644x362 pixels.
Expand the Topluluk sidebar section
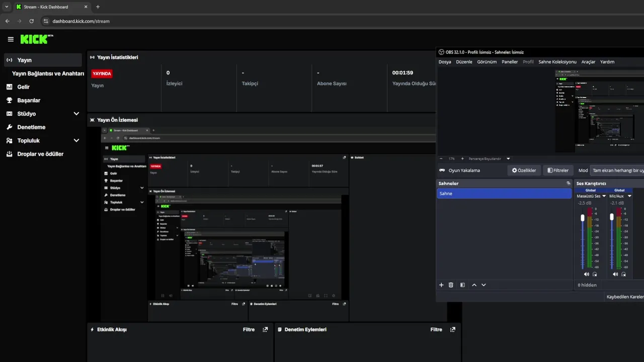[x=76, y=140]
